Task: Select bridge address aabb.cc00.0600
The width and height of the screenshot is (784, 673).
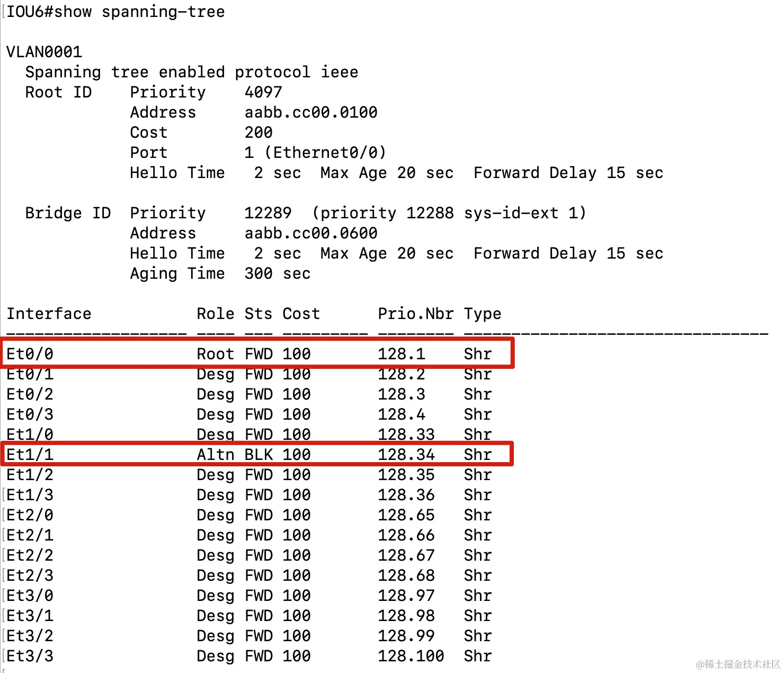Action: [x=311, y=233]
